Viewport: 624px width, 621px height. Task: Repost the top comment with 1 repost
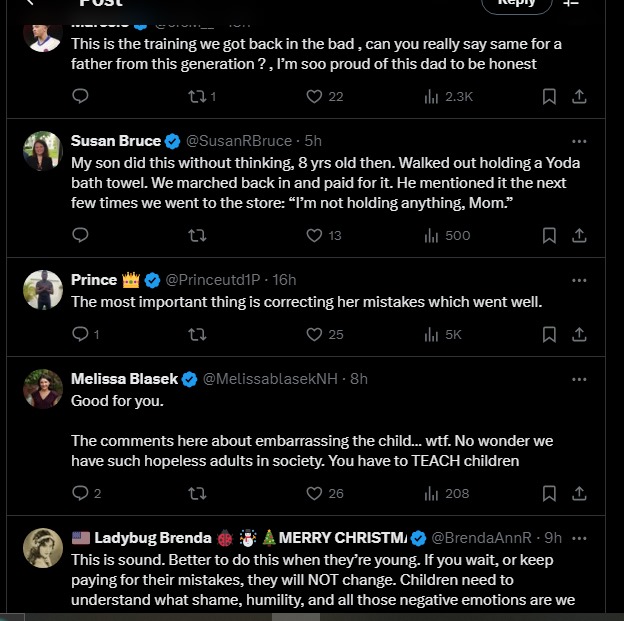pos(197,97)
